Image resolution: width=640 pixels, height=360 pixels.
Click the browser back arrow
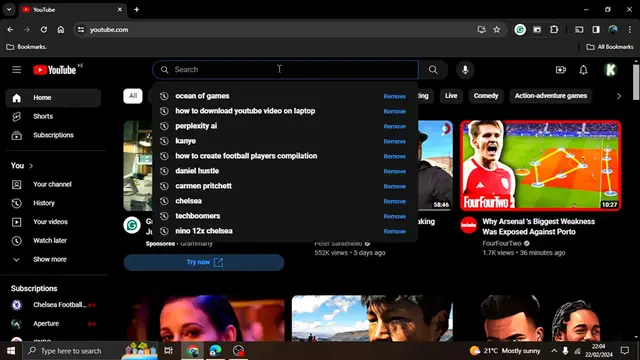(10, 30)
